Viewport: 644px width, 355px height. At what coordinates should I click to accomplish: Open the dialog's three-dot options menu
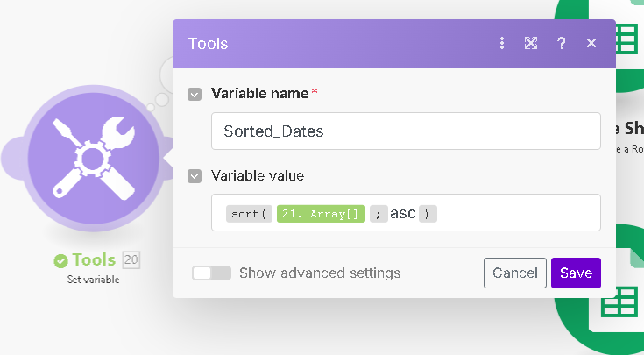502,43
